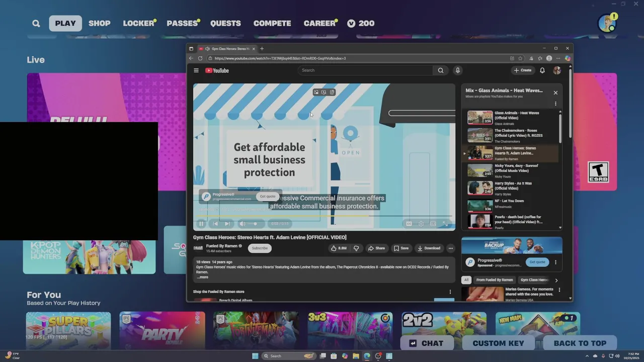Open the Windows Start menu
Screen dimensions: 644x362
[255, 356]
